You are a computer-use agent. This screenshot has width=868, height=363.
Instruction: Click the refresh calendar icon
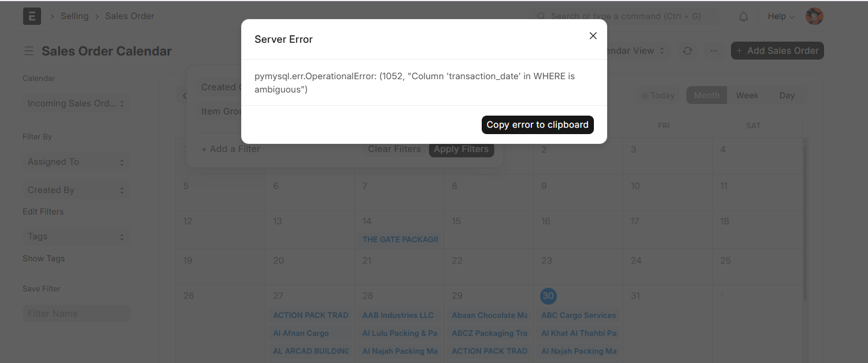pos(688,51)
